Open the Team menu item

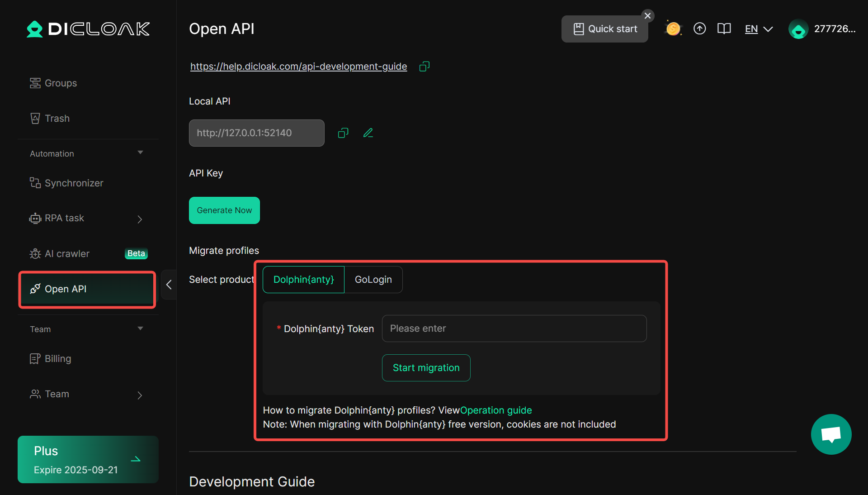(57, 394)
